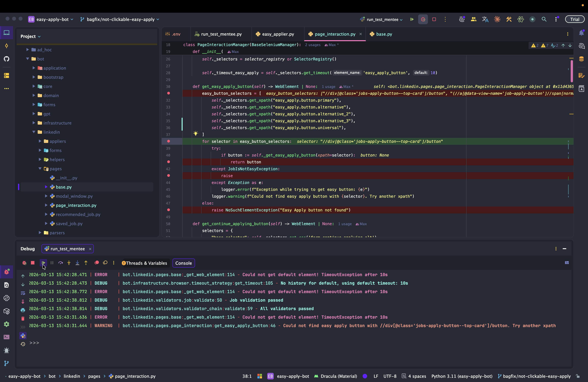Viewport: 588px width, 382px height.
Task: Remove breakpoint at 'raise NoSuchElementException' line
Action: click(x=169, y=210)
